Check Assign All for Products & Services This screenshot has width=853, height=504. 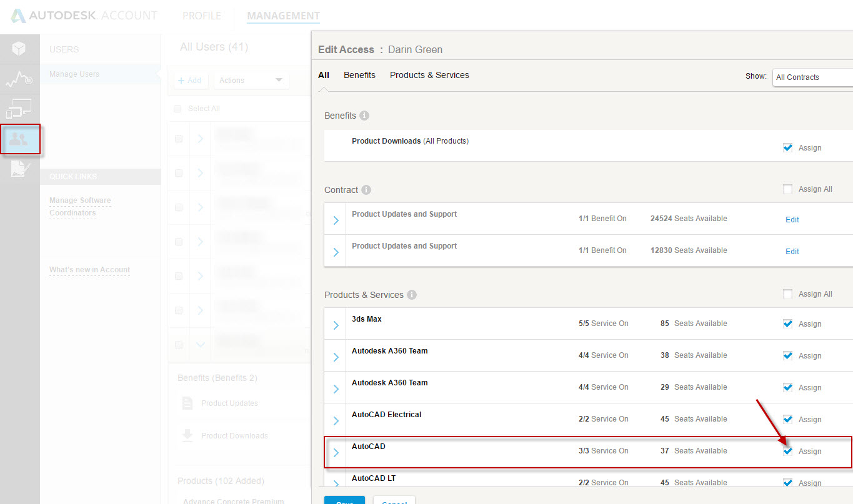pos(787,294)
